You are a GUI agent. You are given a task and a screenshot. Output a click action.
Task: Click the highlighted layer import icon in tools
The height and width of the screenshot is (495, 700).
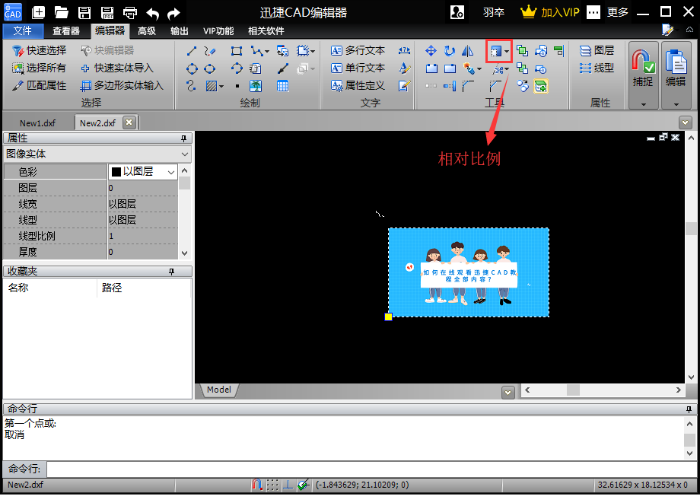[541, 86]
